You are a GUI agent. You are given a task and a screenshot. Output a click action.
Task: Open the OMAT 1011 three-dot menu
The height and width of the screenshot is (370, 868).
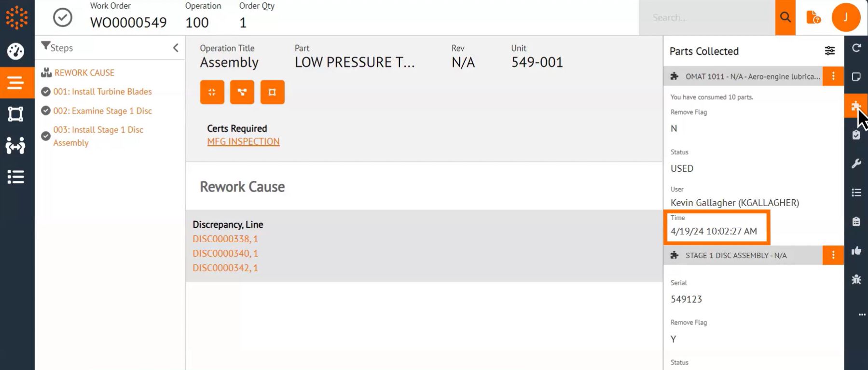click(832, 76)
